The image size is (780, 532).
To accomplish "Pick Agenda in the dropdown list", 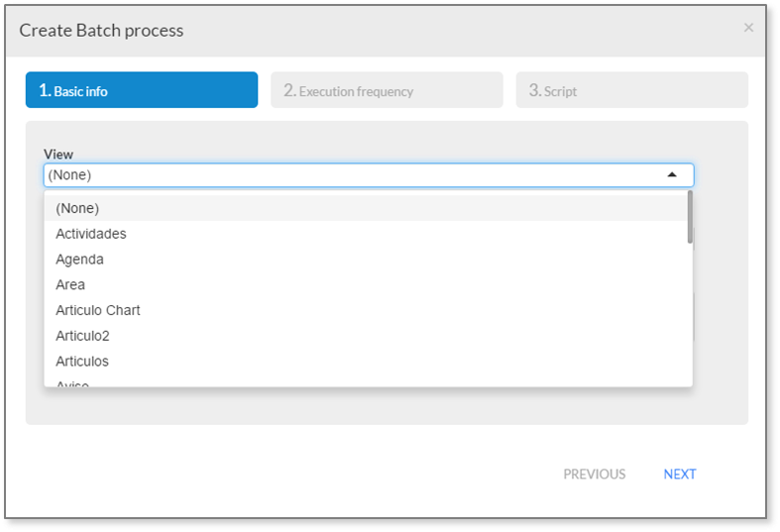I will point(366,260).
